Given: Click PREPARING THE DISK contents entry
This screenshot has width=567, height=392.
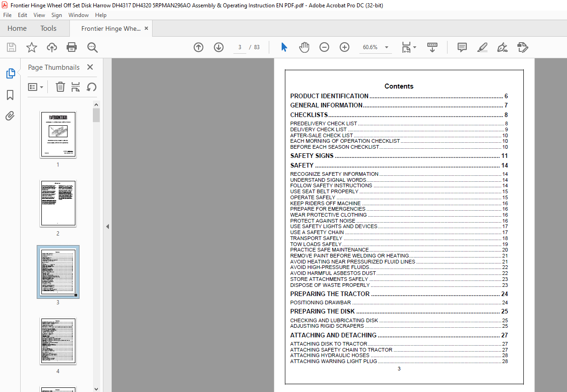Looking at the screenshot, I should click(x=399, y=312).
